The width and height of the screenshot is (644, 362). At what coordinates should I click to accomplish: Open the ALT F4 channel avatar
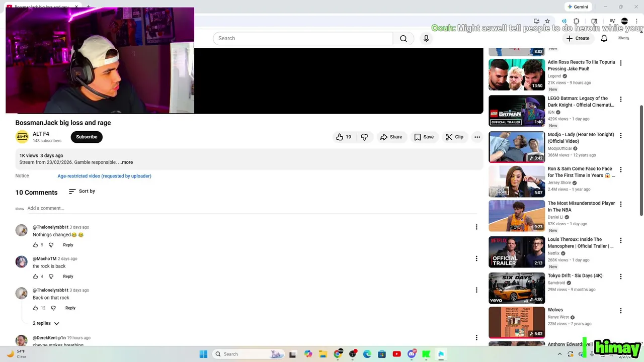tap(22, 137)
